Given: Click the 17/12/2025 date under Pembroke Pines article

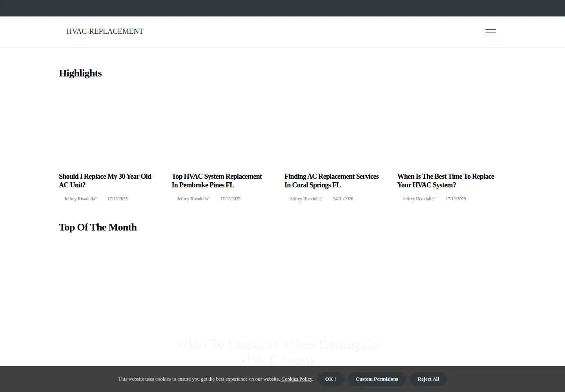Looking at the screenshot, I should [x=230, y=199].
